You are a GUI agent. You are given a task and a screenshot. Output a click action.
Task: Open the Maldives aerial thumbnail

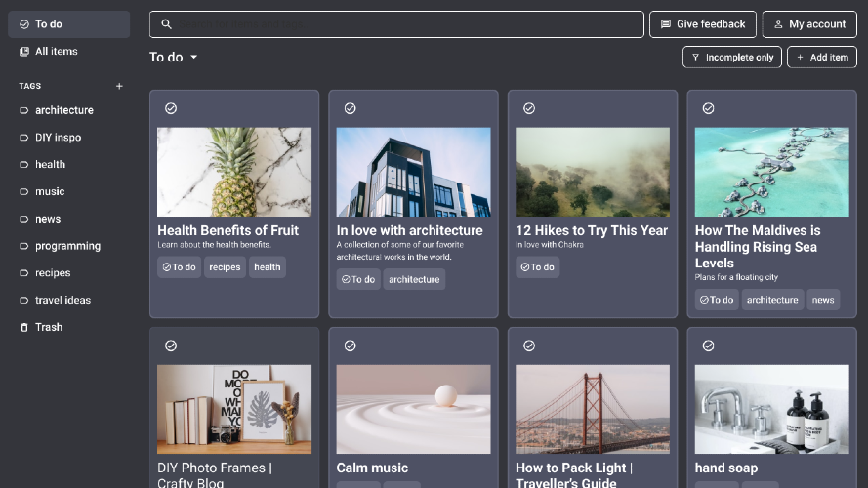tap(771, 172)
